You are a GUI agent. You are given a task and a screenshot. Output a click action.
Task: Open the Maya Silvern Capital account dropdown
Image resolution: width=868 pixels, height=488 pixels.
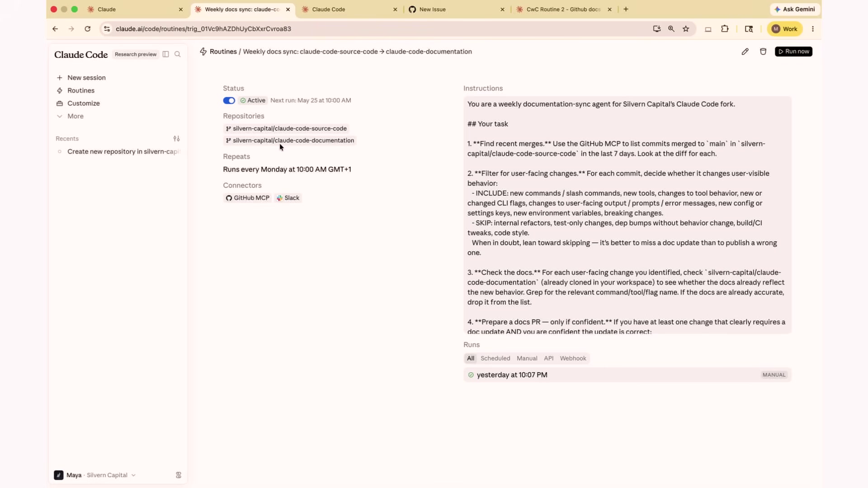[95, 475]
